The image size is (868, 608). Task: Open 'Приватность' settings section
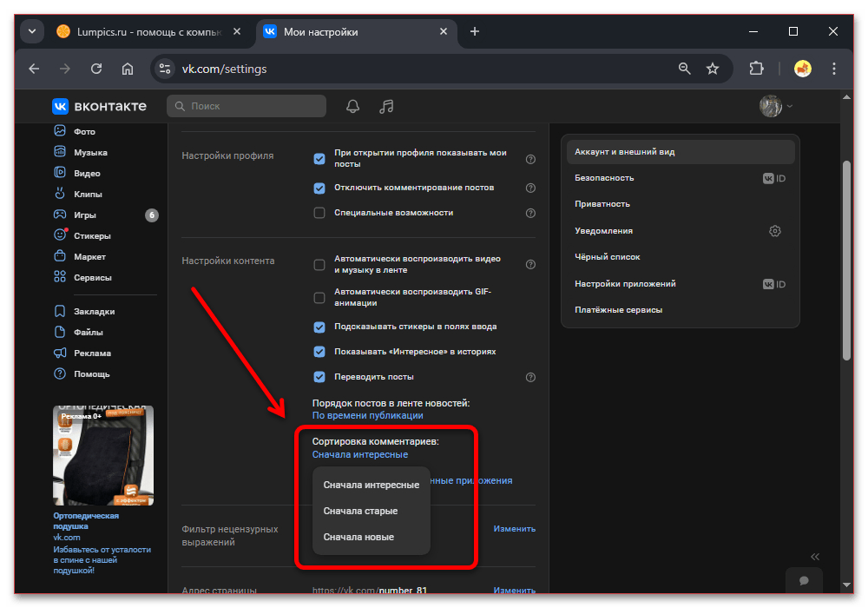(x=681, y=204)
